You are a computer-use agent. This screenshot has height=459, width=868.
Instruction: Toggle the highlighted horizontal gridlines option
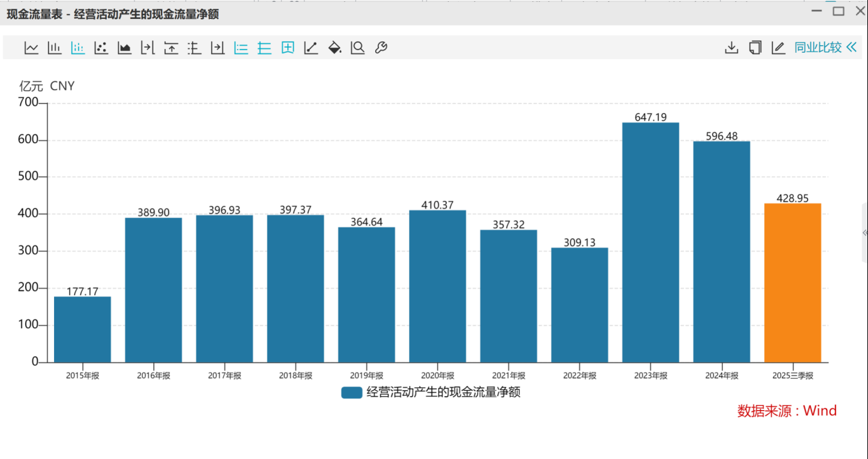click(x=265, y=48)
